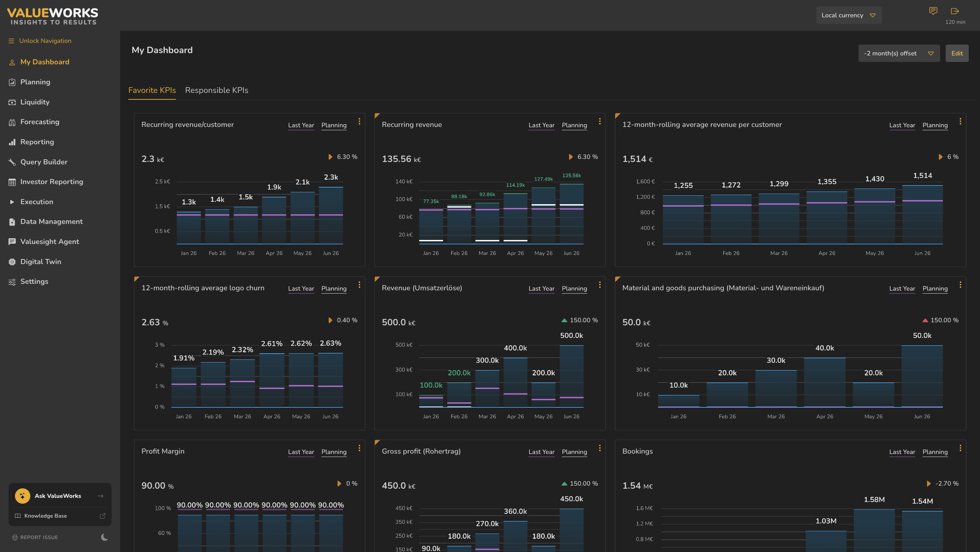Open the -2 month(s) offset dropdown
The height and width of the screenshot is (552, 980).
pos(899,53)
